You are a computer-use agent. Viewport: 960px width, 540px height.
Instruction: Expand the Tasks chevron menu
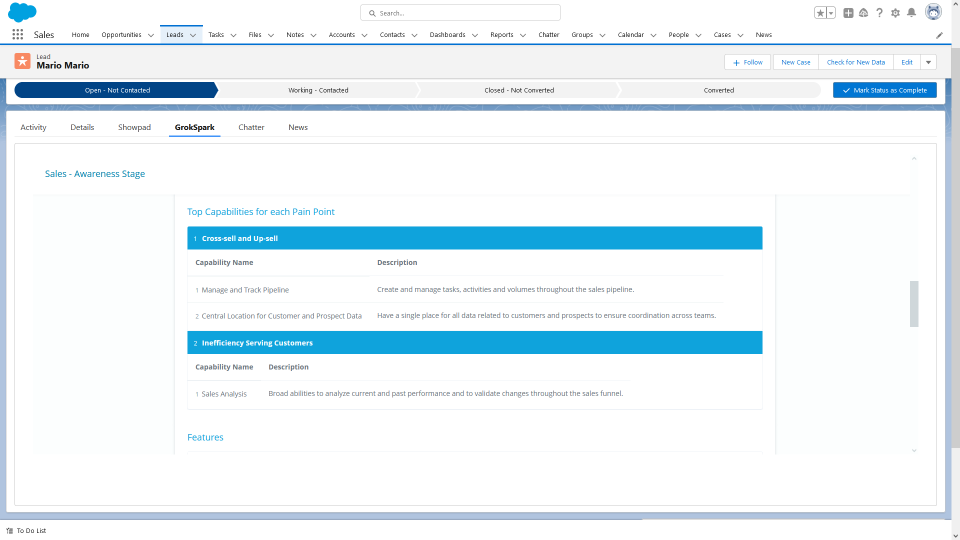(x=233, y=36)
